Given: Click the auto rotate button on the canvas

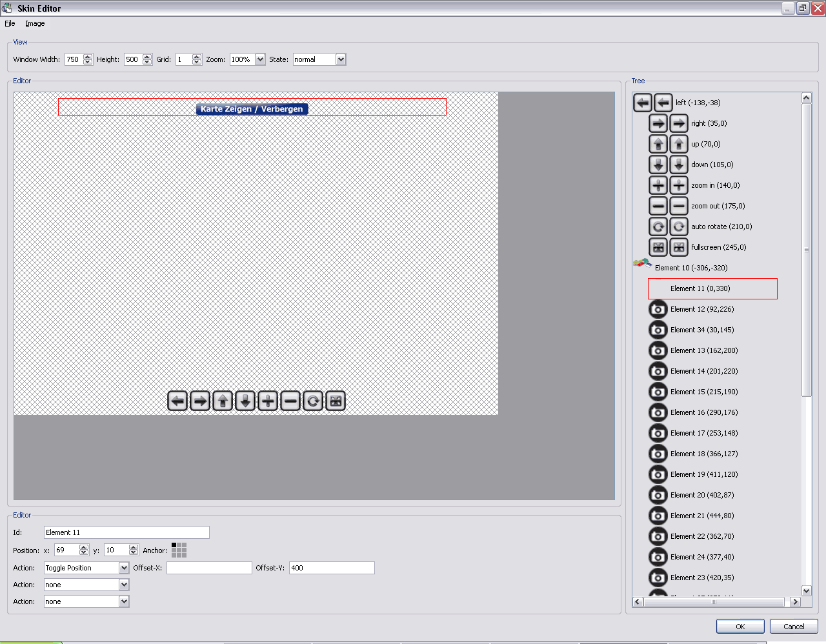Looking at the screenshot, I should point(313,401).
